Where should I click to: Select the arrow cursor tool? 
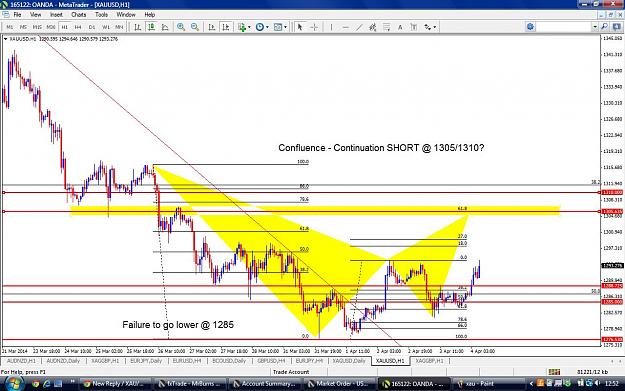point(300,27)
